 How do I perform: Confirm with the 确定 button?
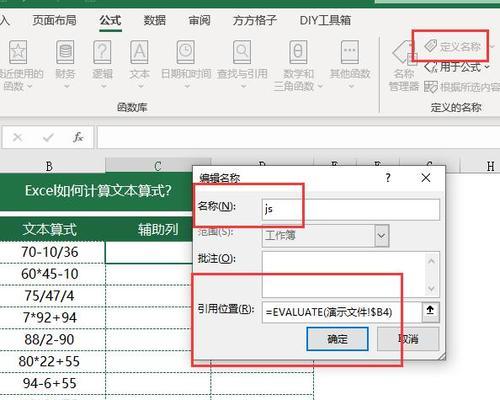pyautogui.click(x=337, y=339)
